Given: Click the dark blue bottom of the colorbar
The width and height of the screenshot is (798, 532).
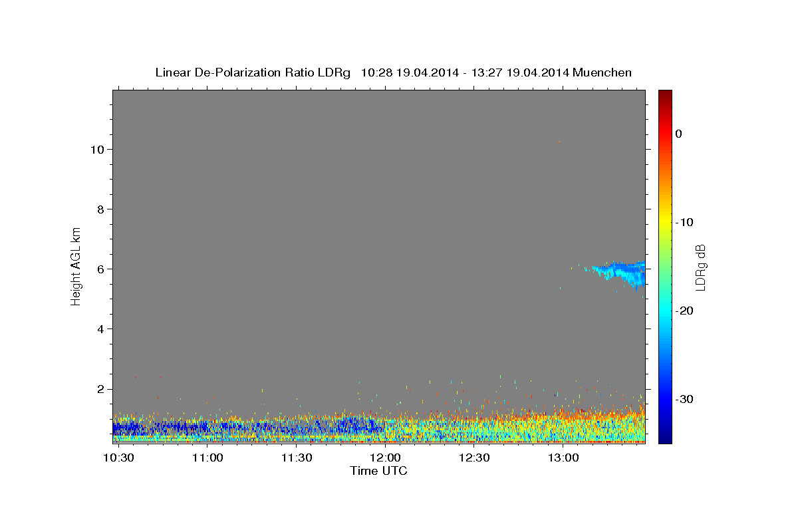Looking at the screenshot, I should tap(665, 438).
